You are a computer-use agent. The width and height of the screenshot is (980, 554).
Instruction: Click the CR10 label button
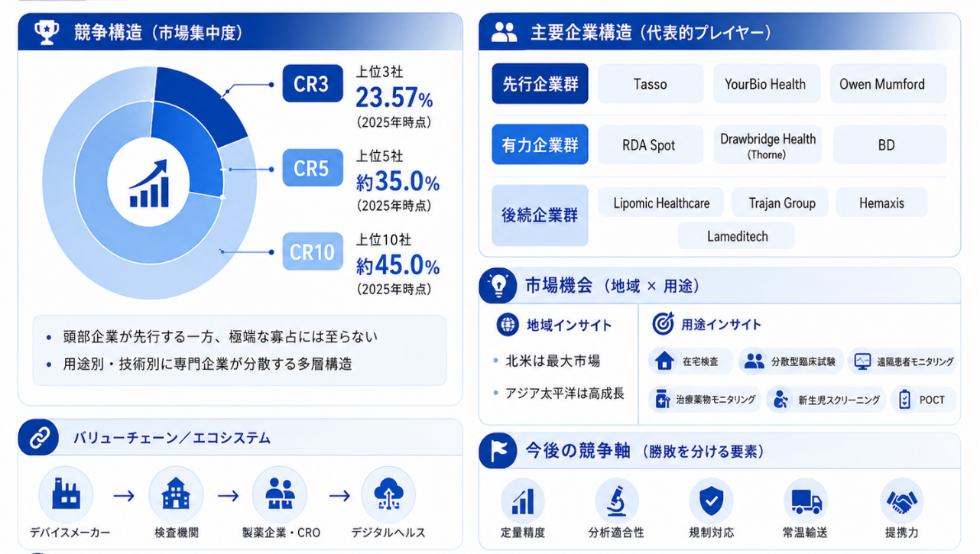[313, 251]
